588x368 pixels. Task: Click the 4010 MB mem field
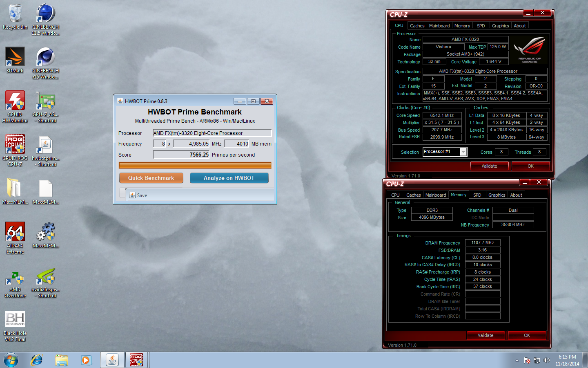pyautogui.click(x=236, y=144)
